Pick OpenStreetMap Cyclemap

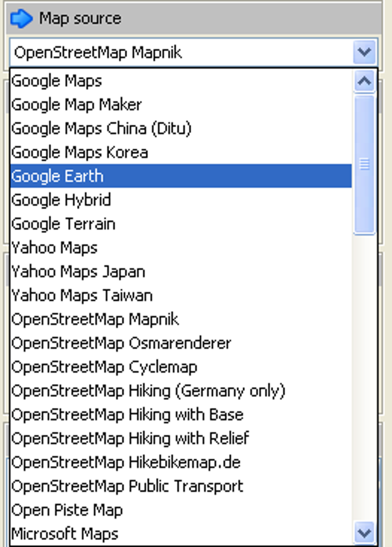(181, 367)
